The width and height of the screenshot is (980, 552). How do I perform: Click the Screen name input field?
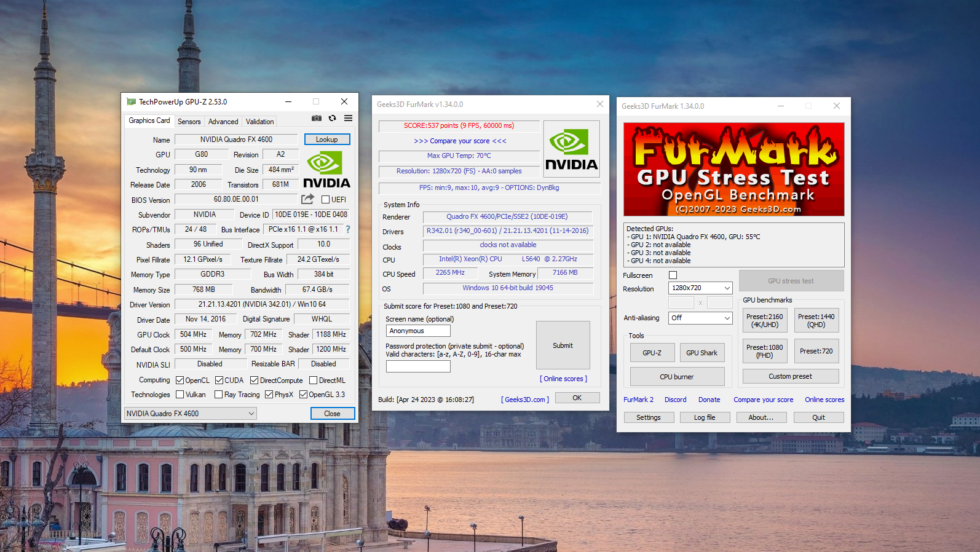click(x=418, y=331)
